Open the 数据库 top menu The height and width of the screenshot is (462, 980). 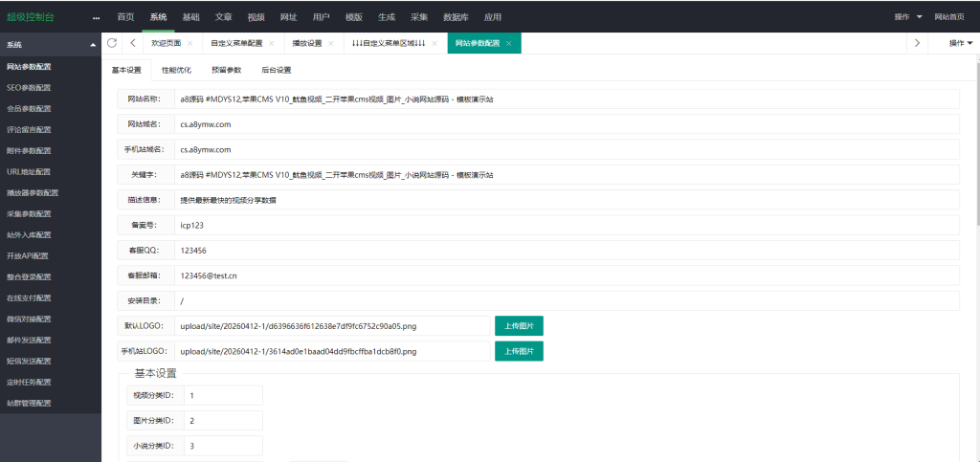[x=456, y=17]
